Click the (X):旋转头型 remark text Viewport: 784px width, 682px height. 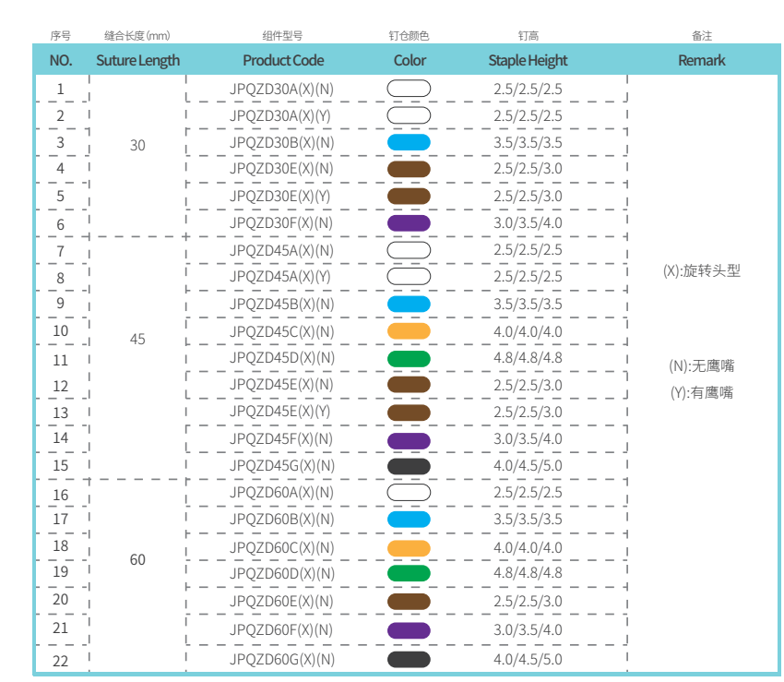click(x=701, y=271)
